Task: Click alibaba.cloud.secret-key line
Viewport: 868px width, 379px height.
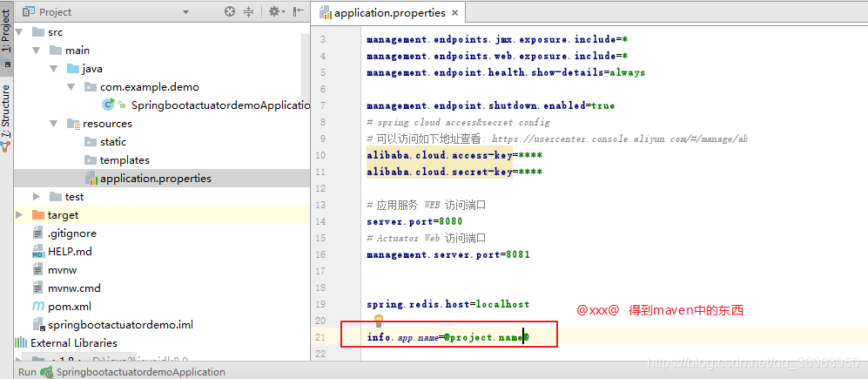Action: pos(454,172)
